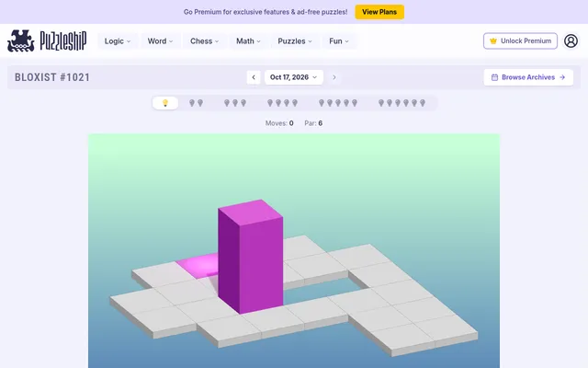Click the Unlock Premium button
Screen dimensions: 588x368
[520, 40]
